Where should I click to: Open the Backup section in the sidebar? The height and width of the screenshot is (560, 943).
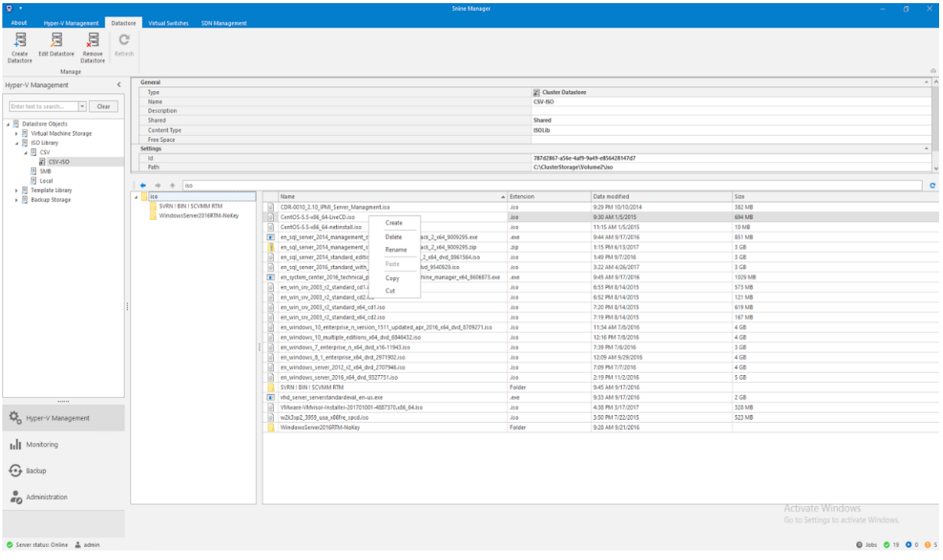[x=36, y=471]
